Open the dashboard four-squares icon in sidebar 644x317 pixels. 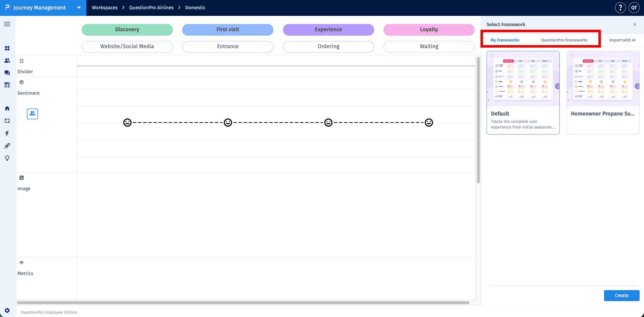coord(7,48)
